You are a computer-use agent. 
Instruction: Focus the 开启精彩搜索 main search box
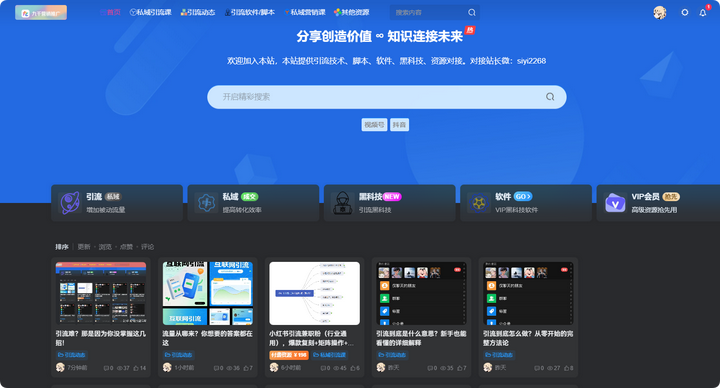click(387, 97)
